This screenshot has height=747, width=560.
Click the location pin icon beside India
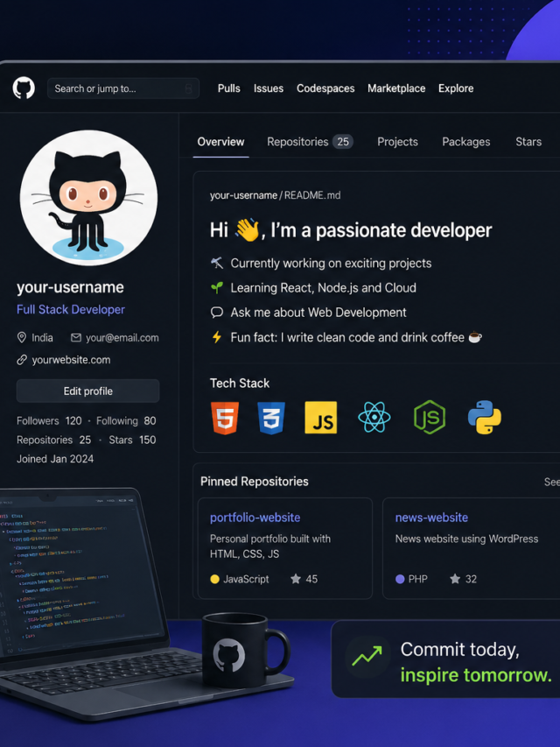point(21,338)
